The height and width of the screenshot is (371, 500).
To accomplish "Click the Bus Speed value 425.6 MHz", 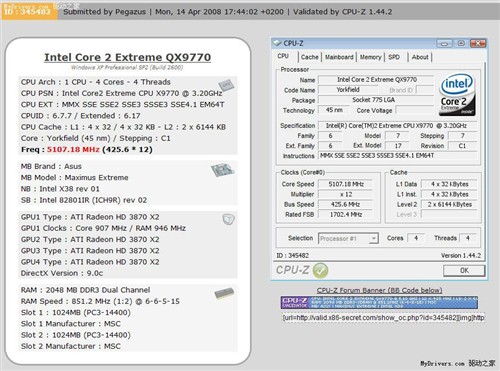I will (346, 204).
